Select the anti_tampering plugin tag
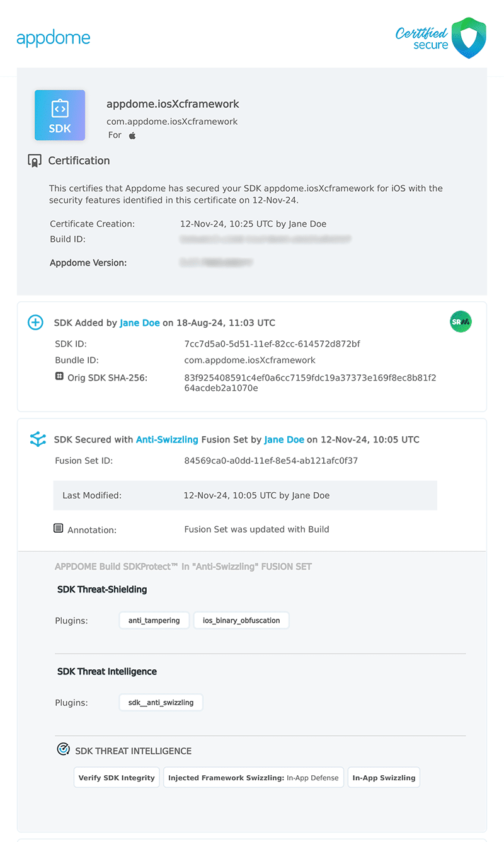Viewport: 504px width, 842px height. [x=154, y=620]
